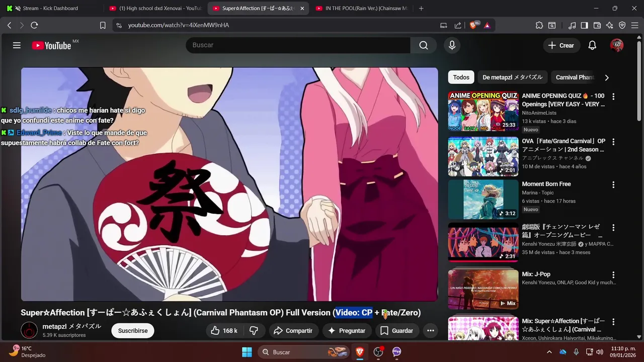Open OBS Studio from the taskbar
Image resolution: width=644 pixels, height=362 pixels.
[378, 352]
